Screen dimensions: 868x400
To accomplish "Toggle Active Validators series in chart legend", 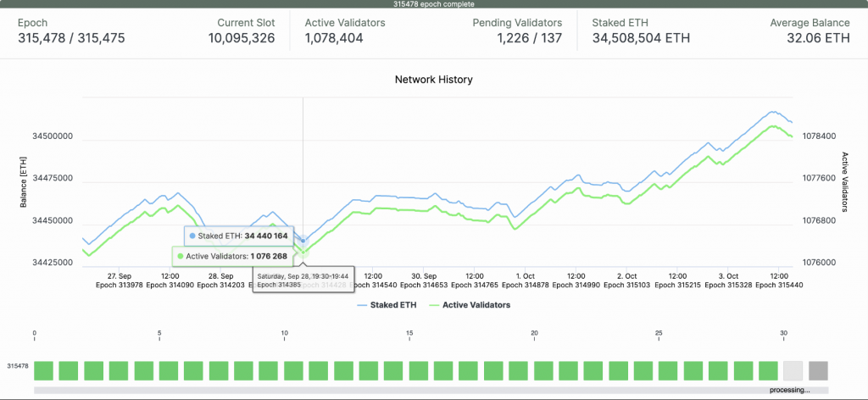I will 470,305.
